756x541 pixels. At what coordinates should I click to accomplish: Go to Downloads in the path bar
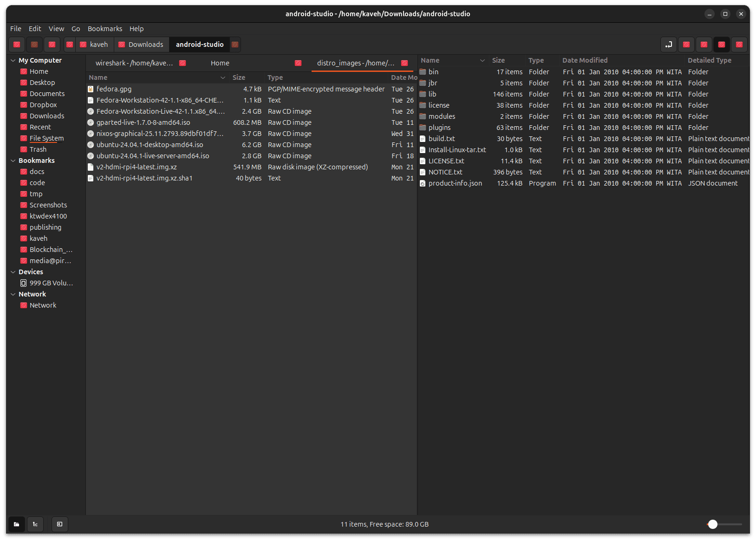[x=142, y=45]
